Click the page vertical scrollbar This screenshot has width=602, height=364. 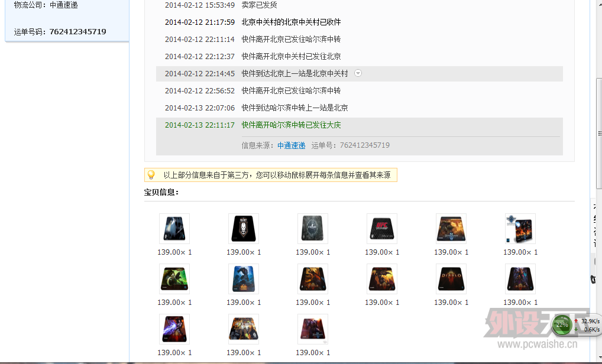(599, 134)
